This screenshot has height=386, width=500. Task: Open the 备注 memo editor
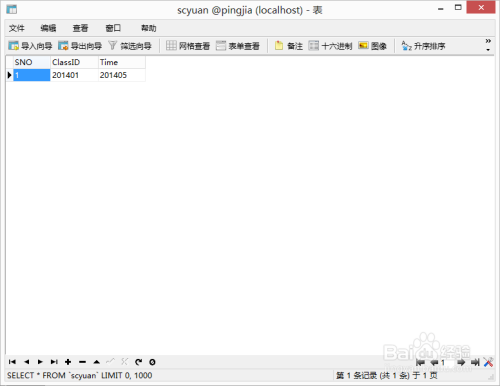click(x=289, y=46)
